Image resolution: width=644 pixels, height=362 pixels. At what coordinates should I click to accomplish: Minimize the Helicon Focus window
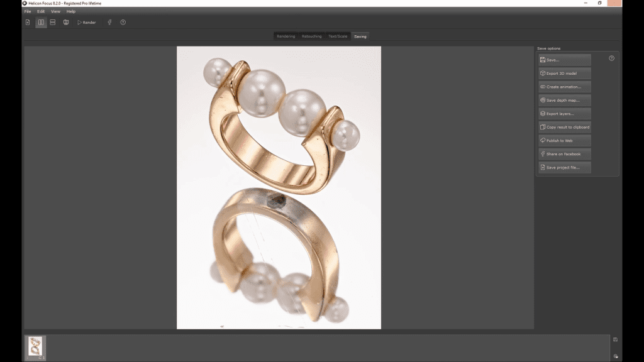pos(586,3)
